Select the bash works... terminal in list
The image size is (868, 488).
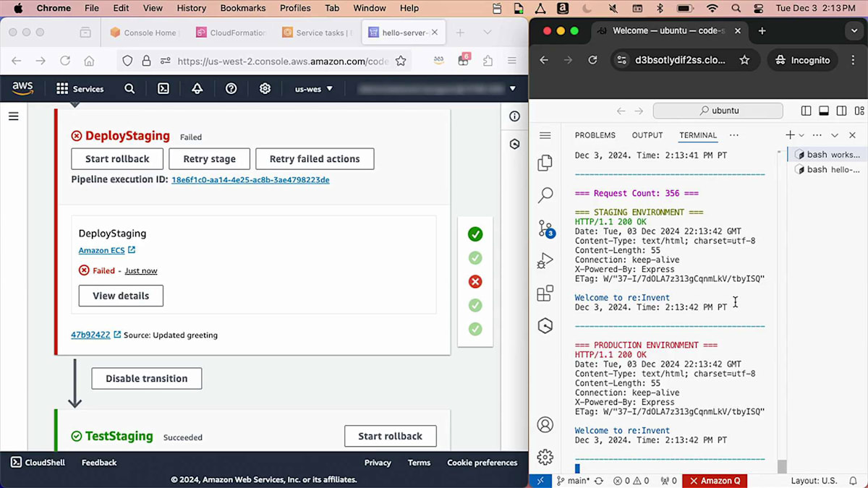coord(827,155)
